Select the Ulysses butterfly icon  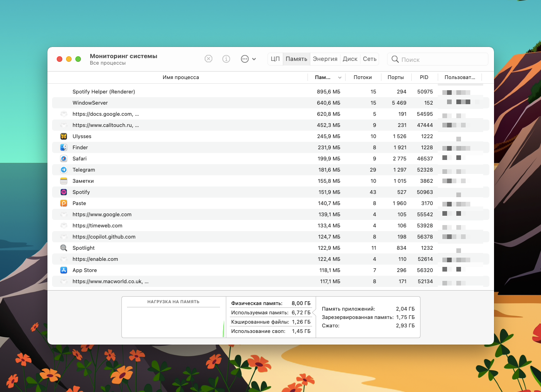pos(63,136)
